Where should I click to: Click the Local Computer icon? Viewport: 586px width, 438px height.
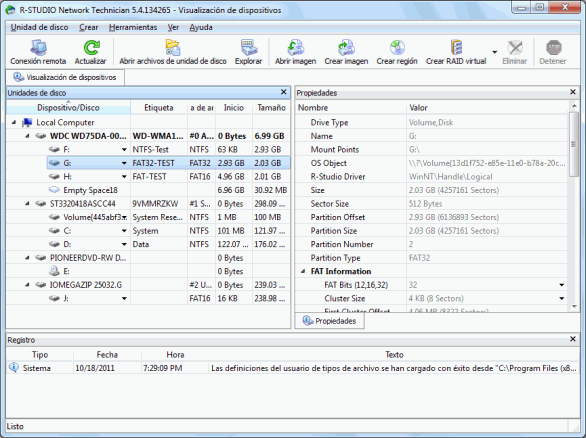pos(27,123)
